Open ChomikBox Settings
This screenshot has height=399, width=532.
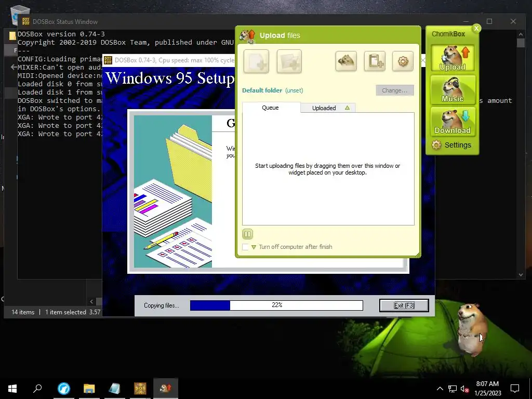[x=451, y=145]
